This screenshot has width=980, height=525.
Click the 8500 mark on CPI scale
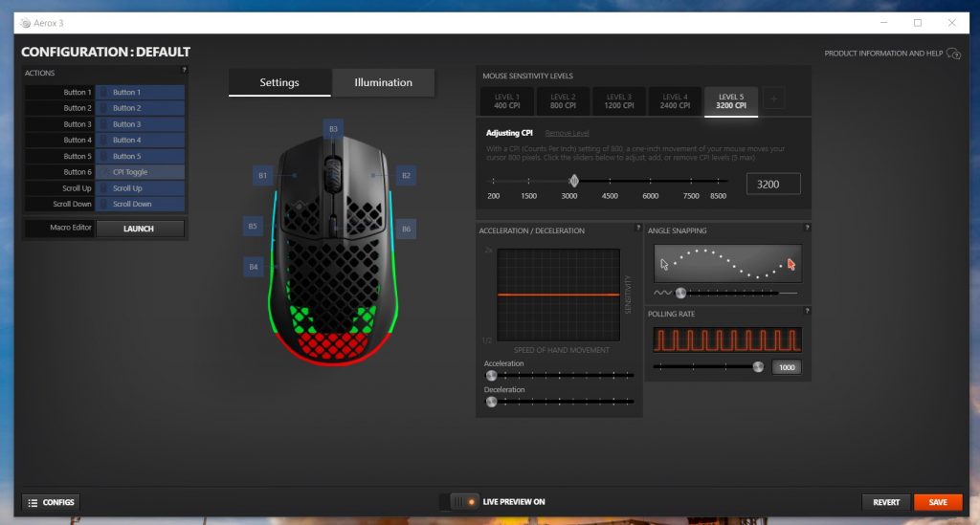pyautogui.click(x=718, y=196)
